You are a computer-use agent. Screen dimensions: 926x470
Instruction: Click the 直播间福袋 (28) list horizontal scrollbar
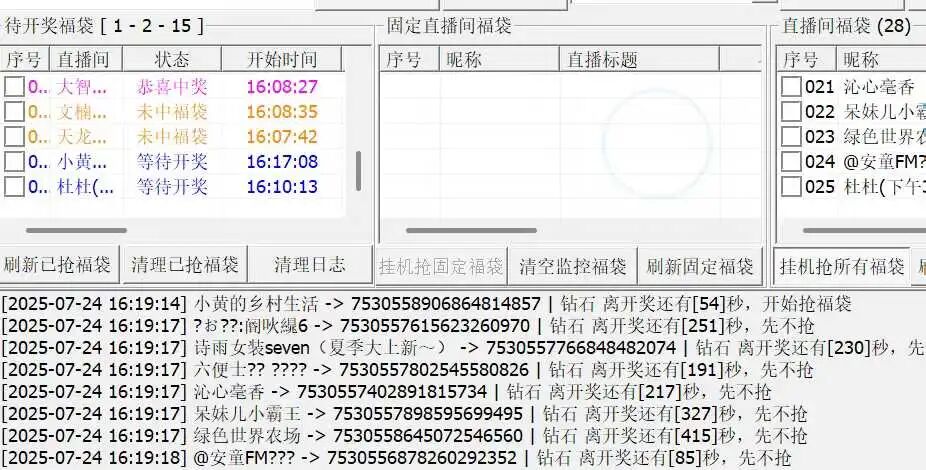[x=865, y=230]
